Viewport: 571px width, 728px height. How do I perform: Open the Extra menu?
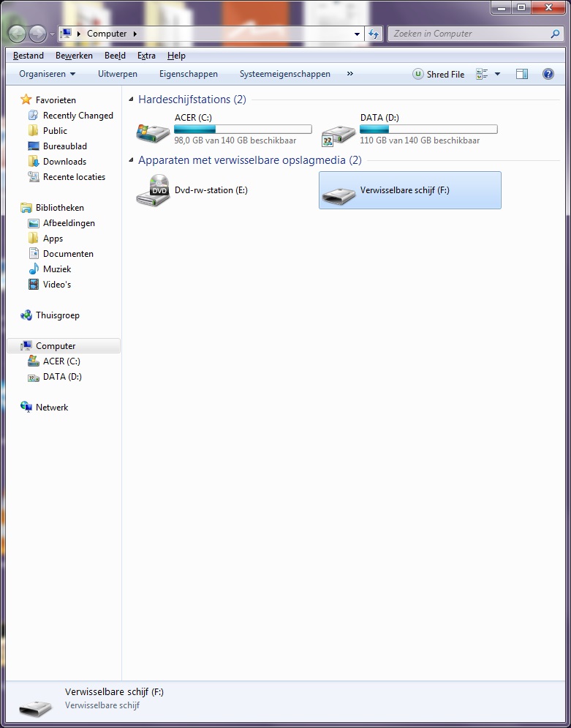(146, 56)
